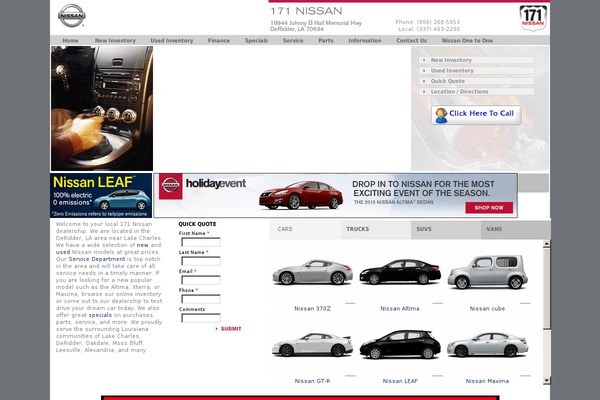Image resolution: width=600 pixels, height=400 pixels.
Task: Click the Nissan badge on holiday banner
Action: pyautogui.click(x=171, y=186)
